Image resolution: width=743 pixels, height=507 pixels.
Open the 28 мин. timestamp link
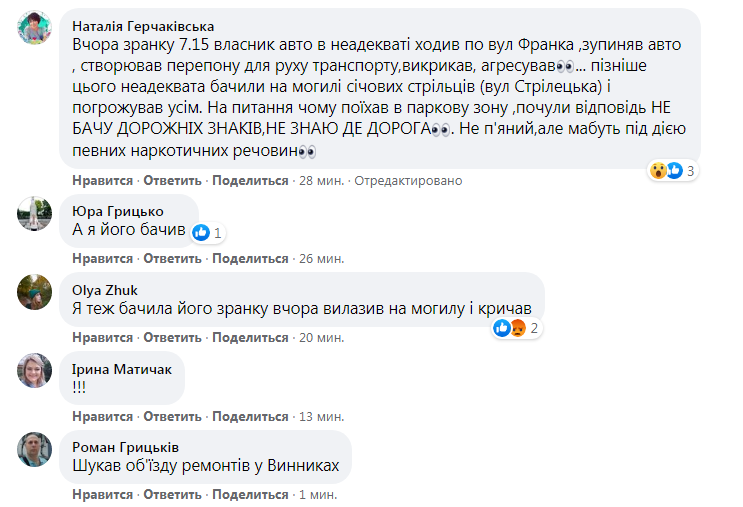pos(322,180)
